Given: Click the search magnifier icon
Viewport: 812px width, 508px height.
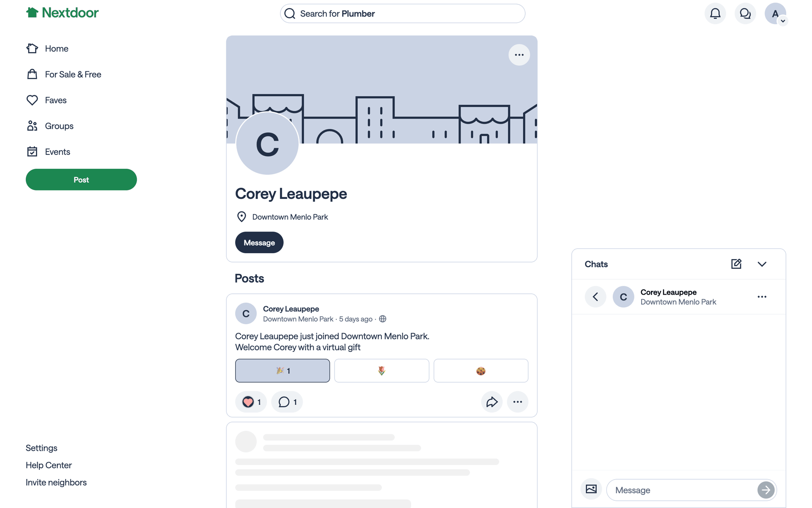Looking at the screenshot, I should click(x=290, y=14).
